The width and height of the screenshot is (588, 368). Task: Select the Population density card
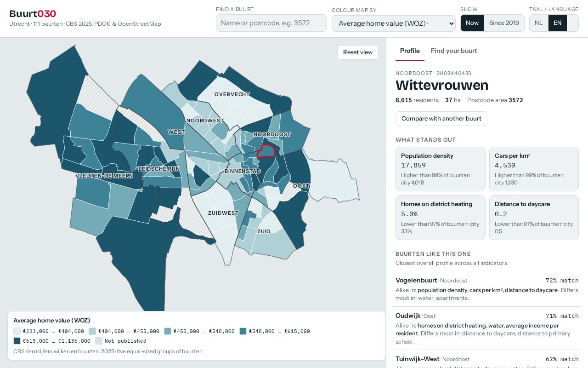[441, 169]
